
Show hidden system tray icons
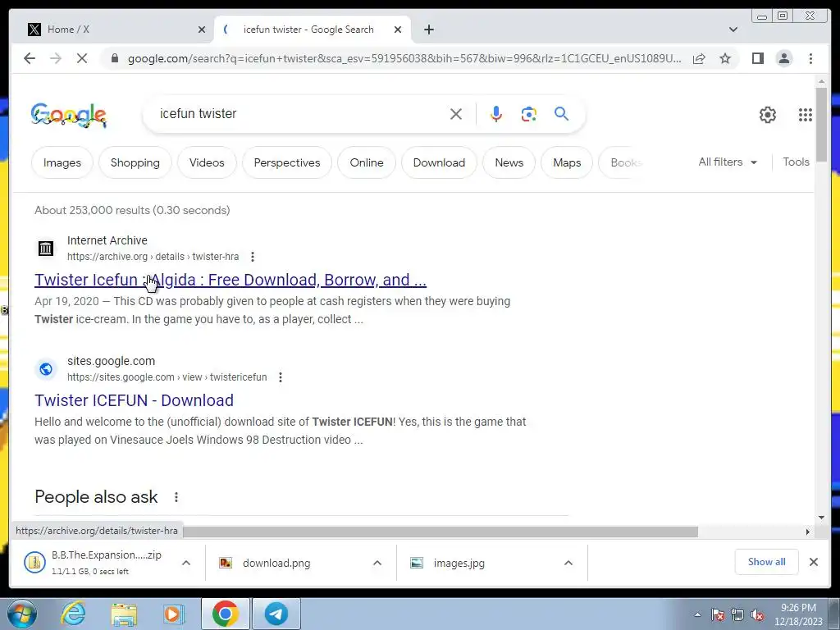697,614
